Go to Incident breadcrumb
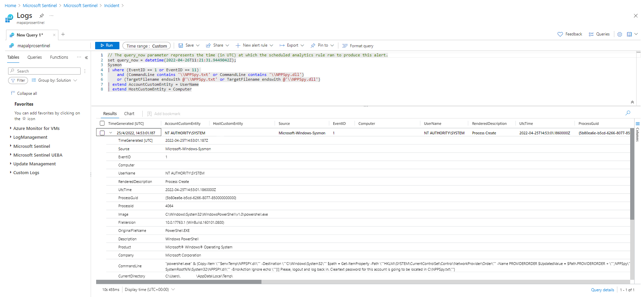 (x=112, y=6)
